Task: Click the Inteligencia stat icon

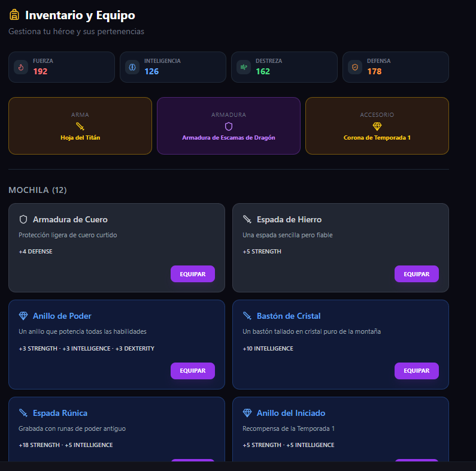Action: point(132,67)
